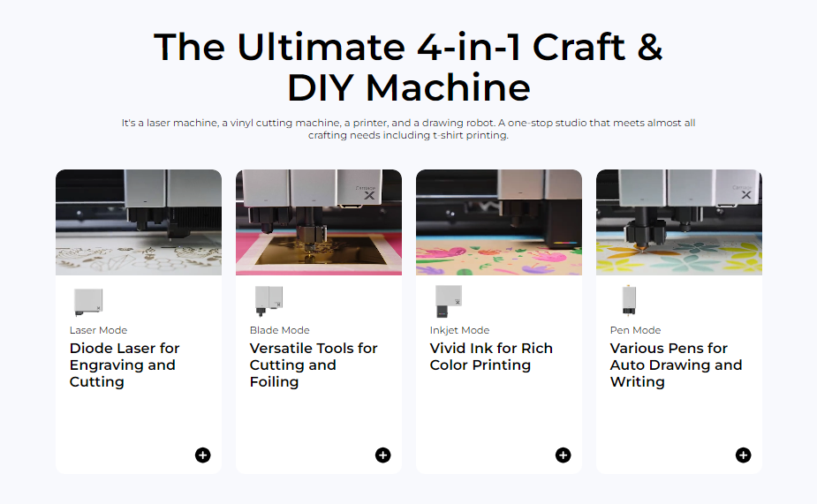Viewport: 817px width, 504px height.
Task: Expand the Laser Mode card plus icon
Action: [202, 455]
